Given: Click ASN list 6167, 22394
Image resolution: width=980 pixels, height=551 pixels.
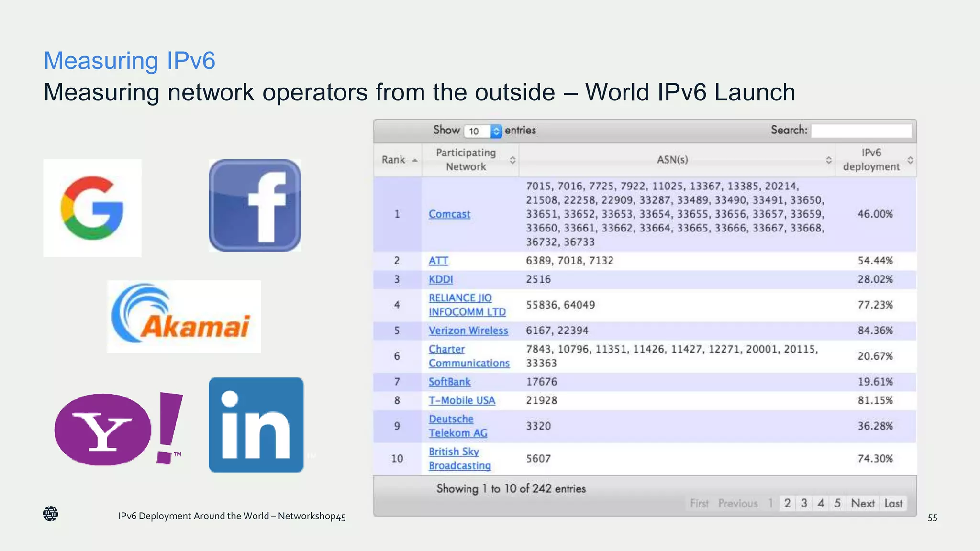Looking at the screenshot, I should pyautogui.click(x=557, y=331).
